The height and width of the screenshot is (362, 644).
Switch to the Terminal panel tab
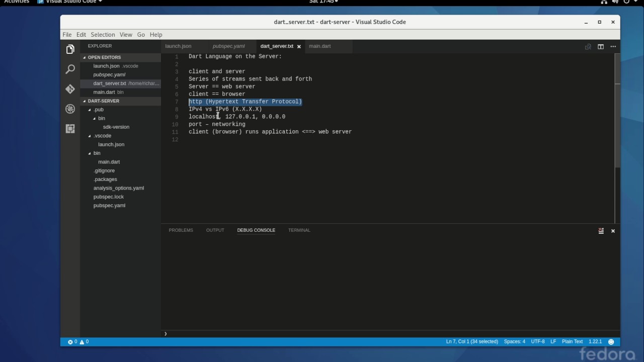click(x=299, y=230)
